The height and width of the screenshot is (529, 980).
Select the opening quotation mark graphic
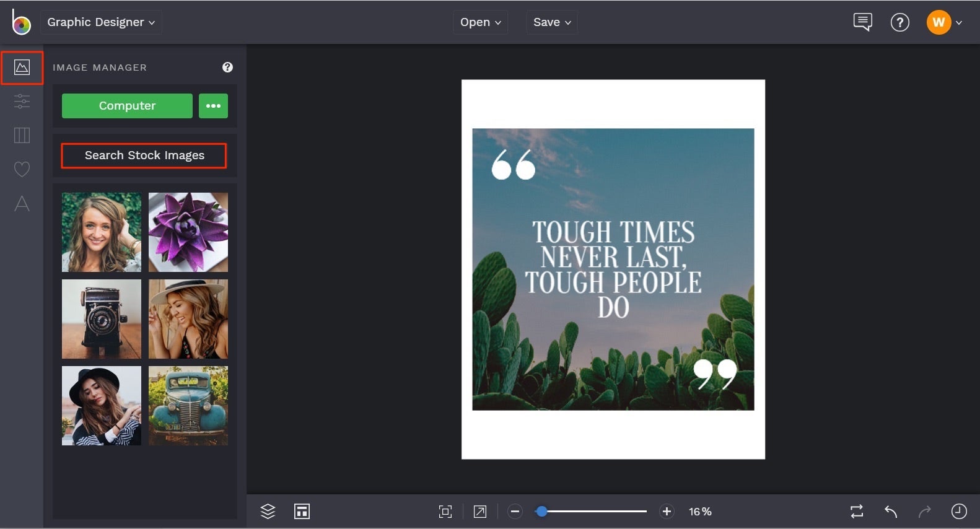click(x=513, y=164)
